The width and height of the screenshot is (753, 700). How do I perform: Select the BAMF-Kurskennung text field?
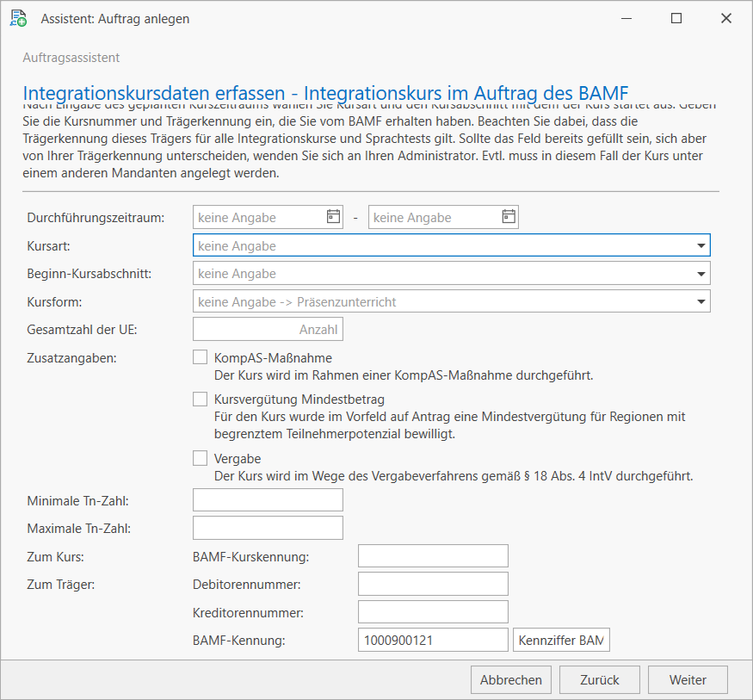[x=433, y=556]
